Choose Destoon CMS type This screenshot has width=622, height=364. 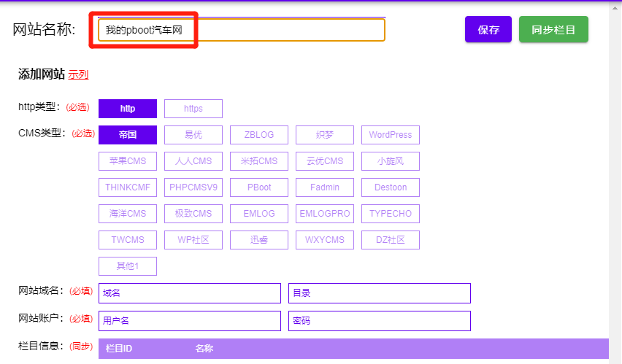click(x=391, y=187)
